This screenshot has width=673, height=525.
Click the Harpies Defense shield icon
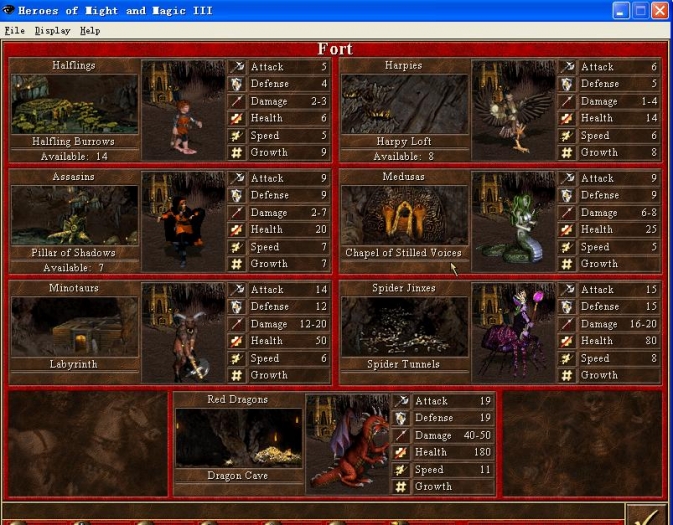tap(567, 84)
